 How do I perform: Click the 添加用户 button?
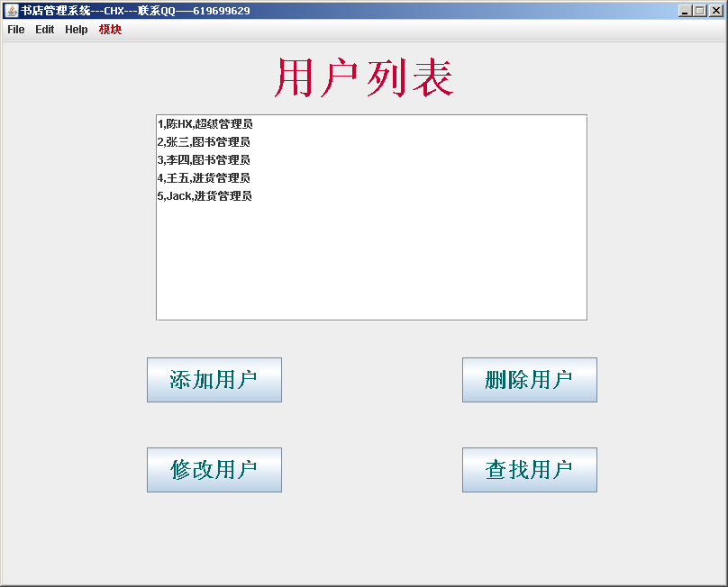(x=214, y=380)
